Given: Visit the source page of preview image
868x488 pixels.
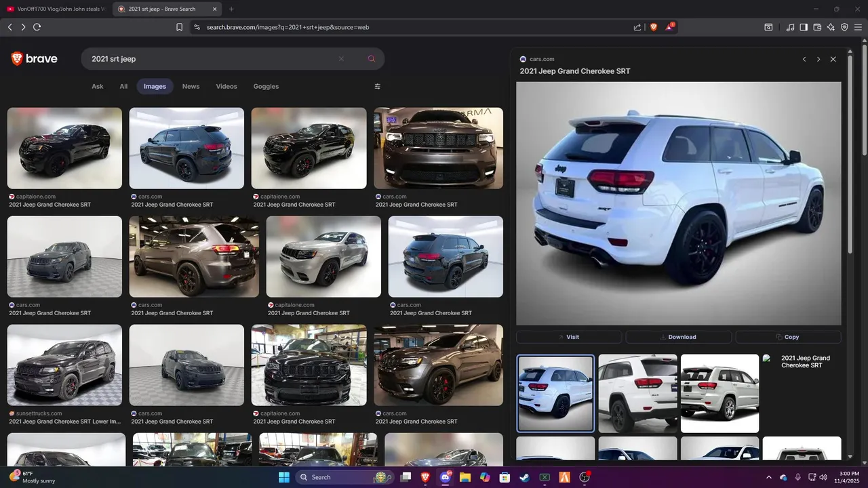Looking at the screenshot, I should tap(569, 337).
